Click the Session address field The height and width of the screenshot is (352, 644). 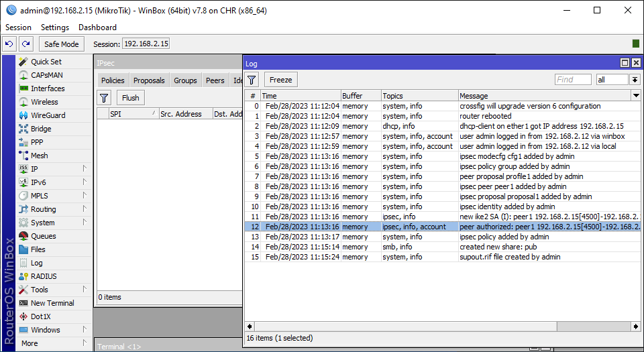[x=146, y=44]
